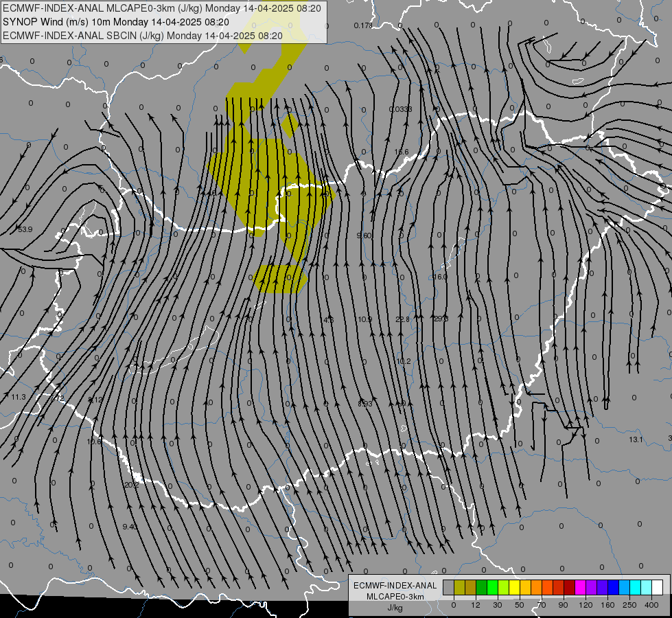Viewport: 672px width, 618px height.
Task: Click the map value 9.60
Action: point(364,236)
